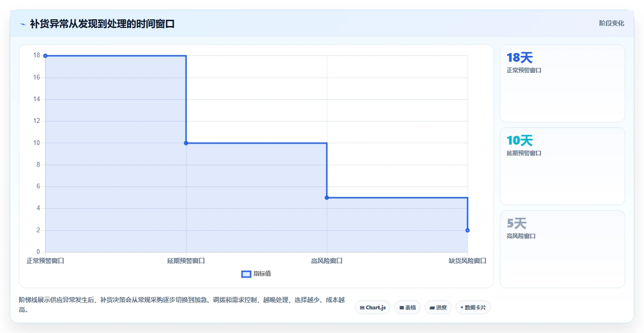Click the y-axis tick label 6
Image resolution: width=644 pixels, height=333 pixels.
pyautogui.click(x=38, y=186)
